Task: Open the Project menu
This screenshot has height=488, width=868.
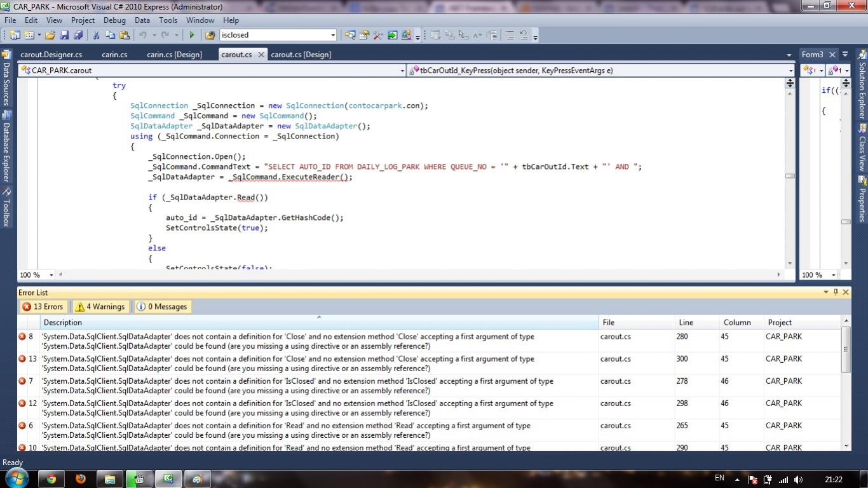Action: (x=83, y=20)
